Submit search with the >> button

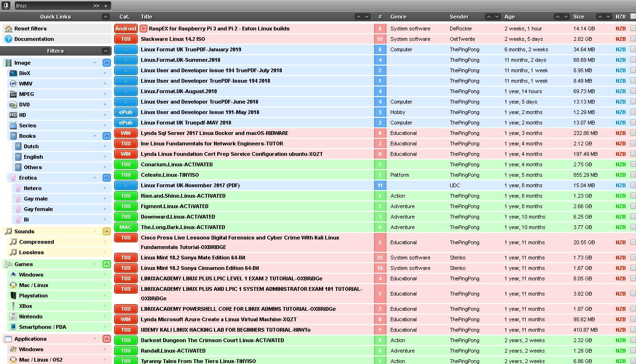(x=96, y=6)
